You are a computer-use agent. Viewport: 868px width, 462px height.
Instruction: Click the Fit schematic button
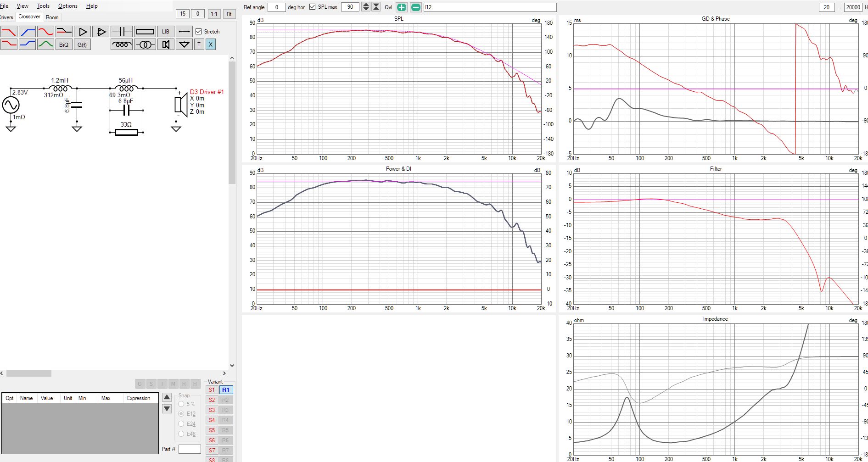[x=229, y=14]
